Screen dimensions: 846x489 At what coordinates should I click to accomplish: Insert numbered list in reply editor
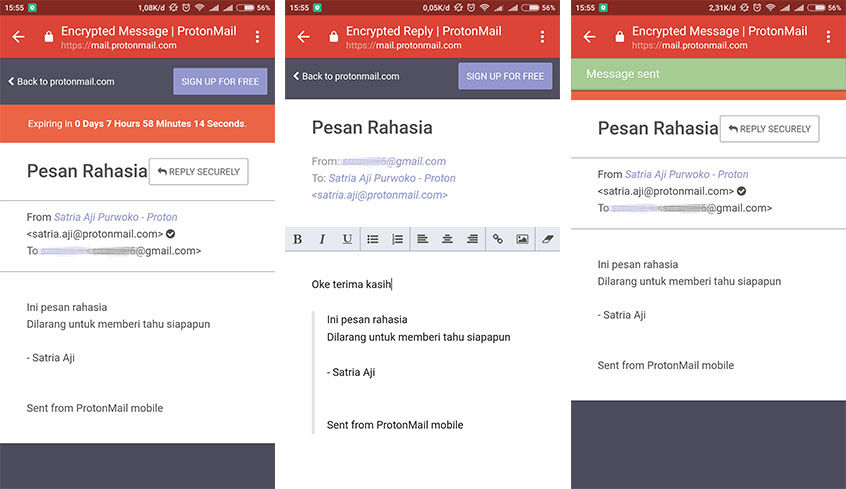click(x=397, y=239)
